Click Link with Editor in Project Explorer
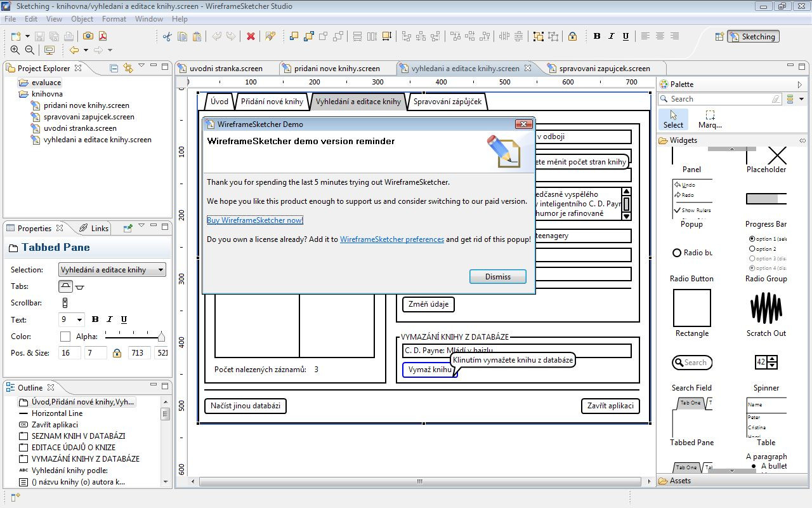This screenshot has width=812, height=508. tap(128, 68)
